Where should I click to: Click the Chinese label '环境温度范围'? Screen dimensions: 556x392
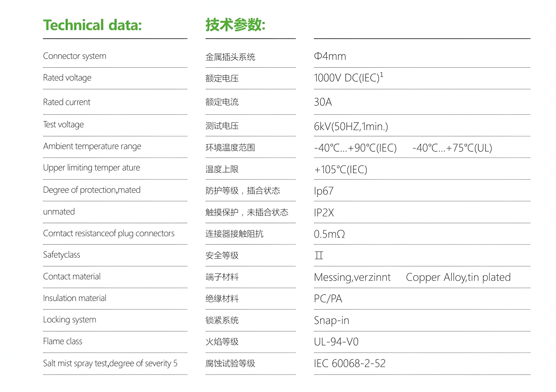(x=230, y=148)
